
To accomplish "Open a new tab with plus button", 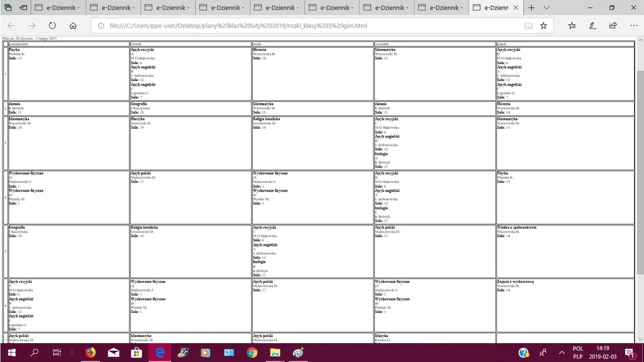I will click(x=531, y=8).
